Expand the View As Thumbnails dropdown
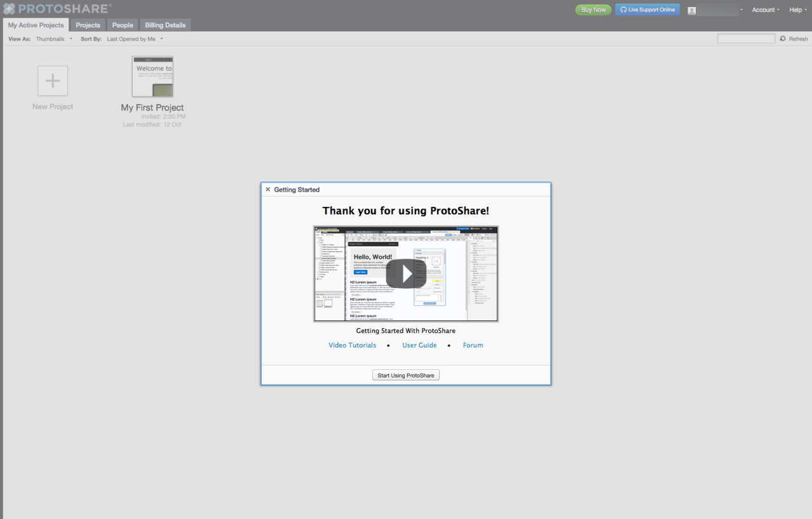 [54, 39]
